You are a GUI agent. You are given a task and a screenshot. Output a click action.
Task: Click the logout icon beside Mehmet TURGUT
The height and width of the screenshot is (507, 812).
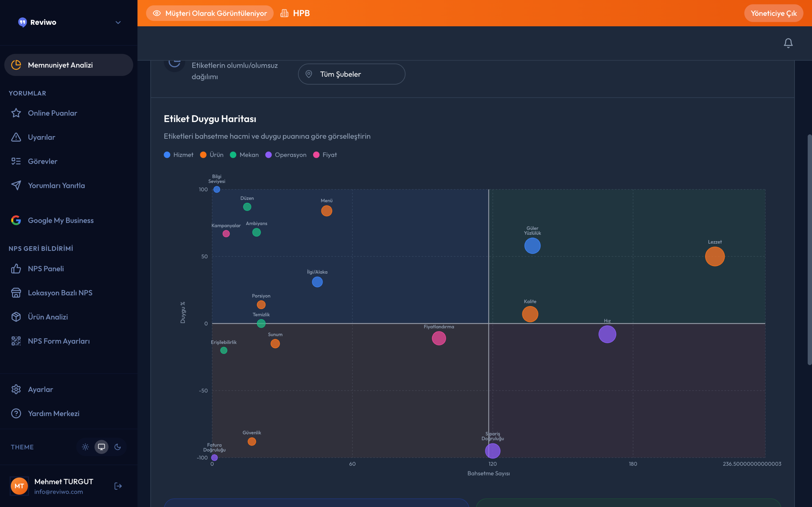(x=118, y=486)
